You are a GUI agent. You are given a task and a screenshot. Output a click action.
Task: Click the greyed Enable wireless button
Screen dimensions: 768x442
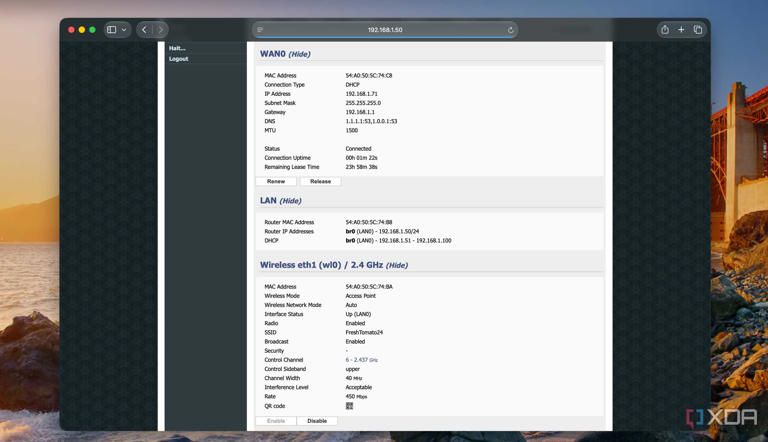(x=276, y=421)
